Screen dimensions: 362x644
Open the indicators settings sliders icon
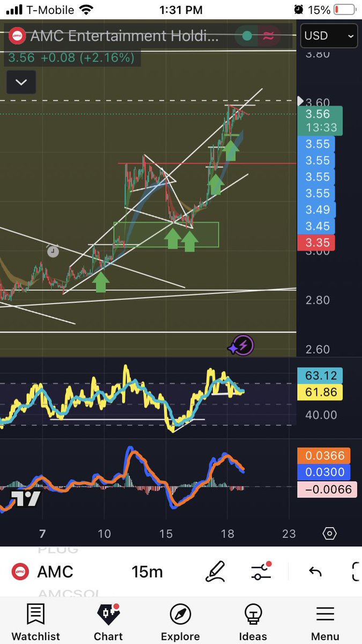tap(261, 571)
